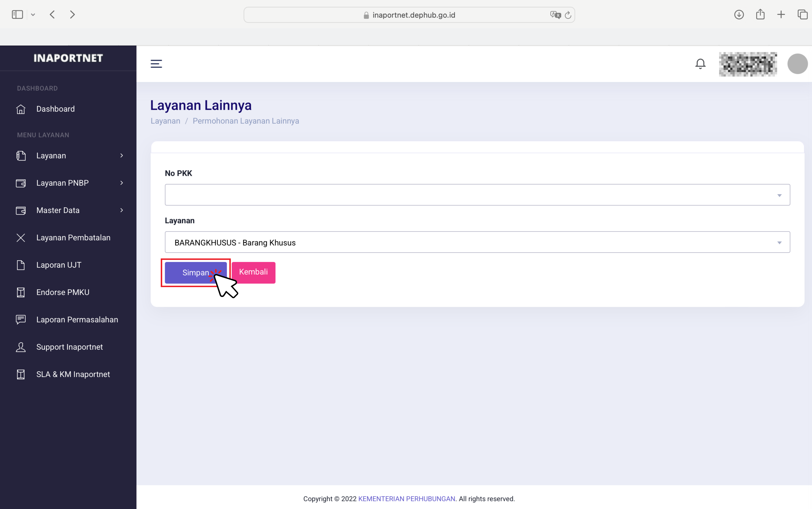This screenshot has width=812, height=509.
Task: Go to Dashboard in sidebar
Action: coord(55,109)
